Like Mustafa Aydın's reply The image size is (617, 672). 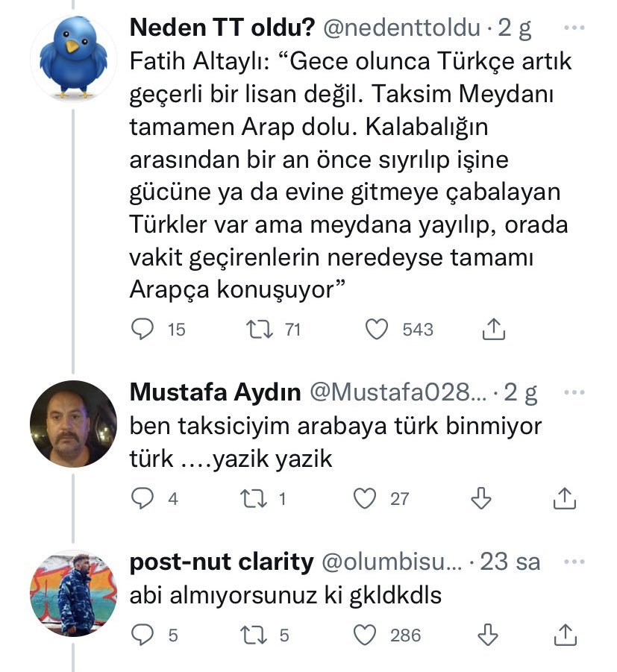coord(365,499)
